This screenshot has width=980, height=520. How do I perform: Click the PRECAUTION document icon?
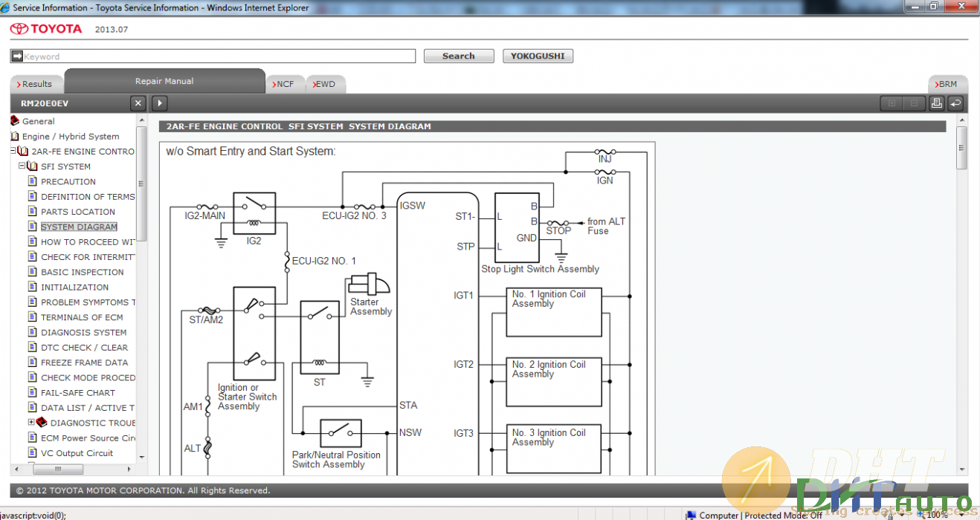point(32,181)
